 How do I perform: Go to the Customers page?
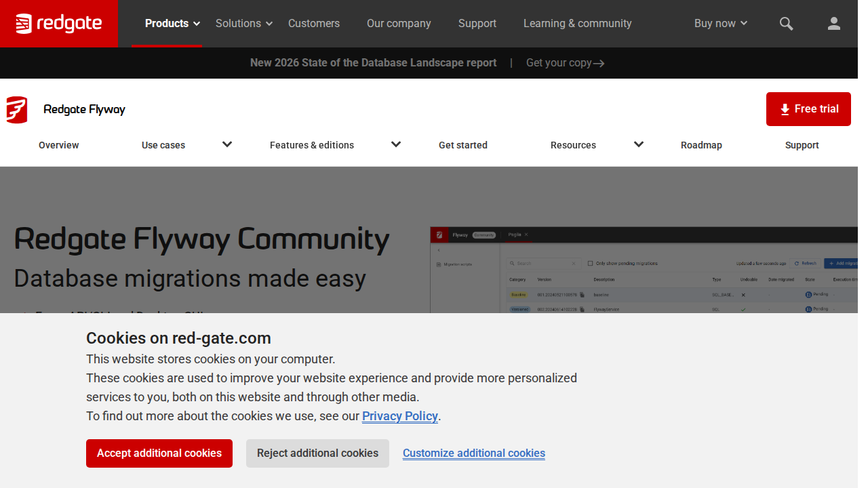click(314, 24)
